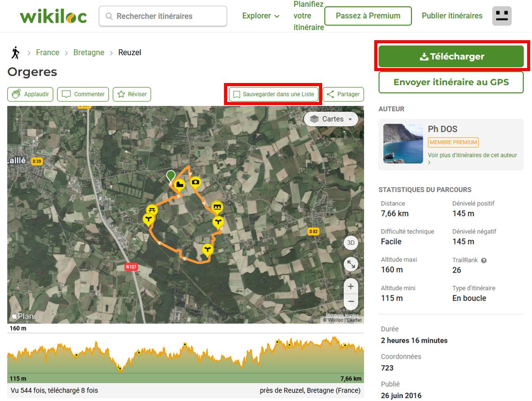This screenshot has width=532, height=401.
Task: Click the Rechercher itinéraires search field
Action: [163, 16]
